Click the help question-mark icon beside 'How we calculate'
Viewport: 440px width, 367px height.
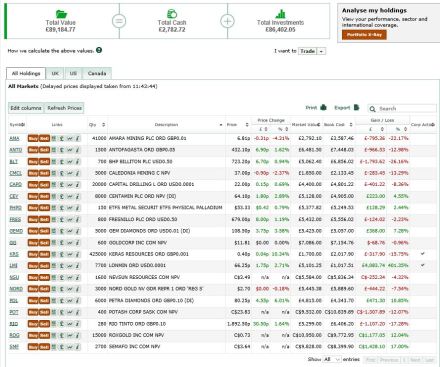tap(99, 50)
